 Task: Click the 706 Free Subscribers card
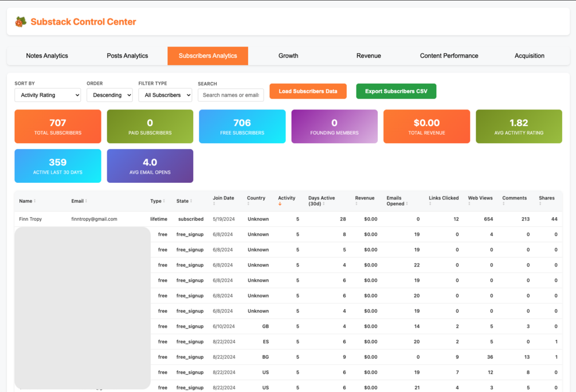[x=242, y=127]
